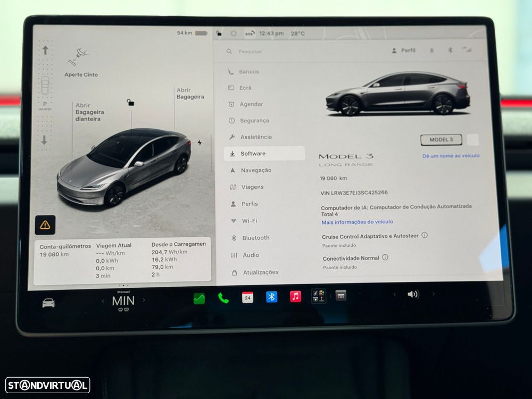Tap 'Abrir Bagageira dianteira' to open frunk

tap(89, 112)
